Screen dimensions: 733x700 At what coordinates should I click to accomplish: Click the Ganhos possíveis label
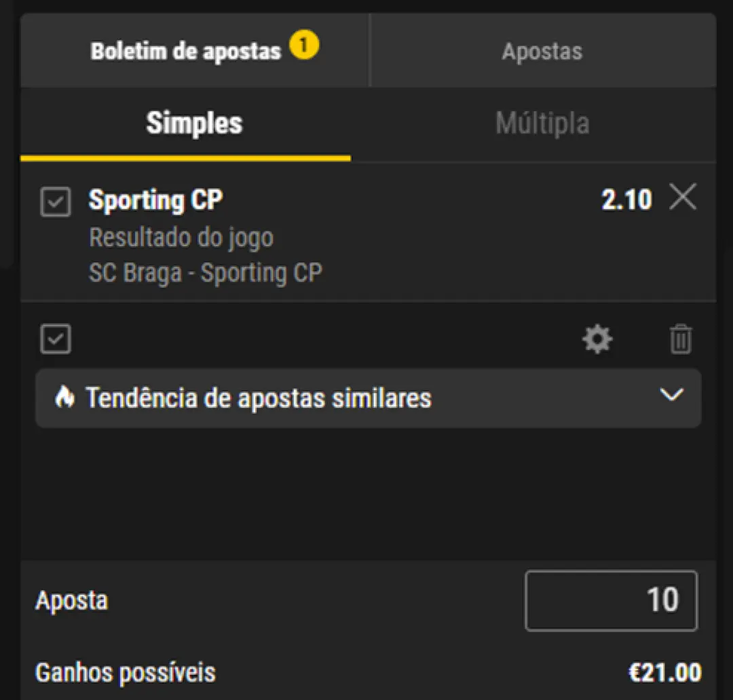[125, 672]
